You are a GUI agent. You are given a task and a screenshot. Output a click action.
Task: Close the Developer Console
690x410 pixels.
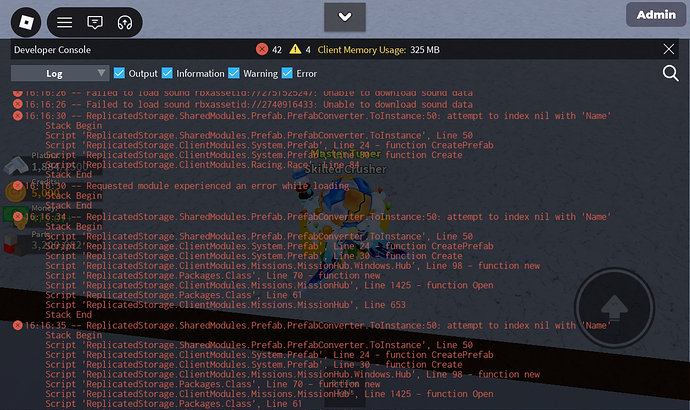pyautogui.click(x=668, y=49)
